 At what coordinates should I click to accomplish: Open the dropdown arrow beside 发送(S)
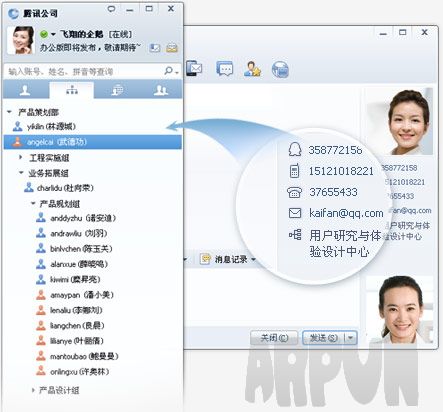[x=351, y=338]
